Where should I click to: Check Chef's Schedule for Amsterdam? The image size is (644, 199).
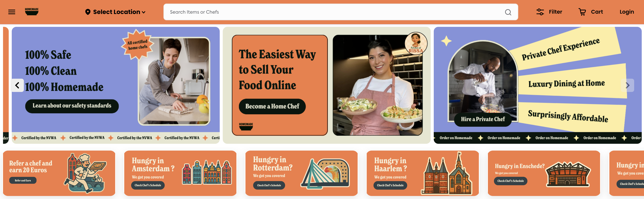tap(148, 185)
